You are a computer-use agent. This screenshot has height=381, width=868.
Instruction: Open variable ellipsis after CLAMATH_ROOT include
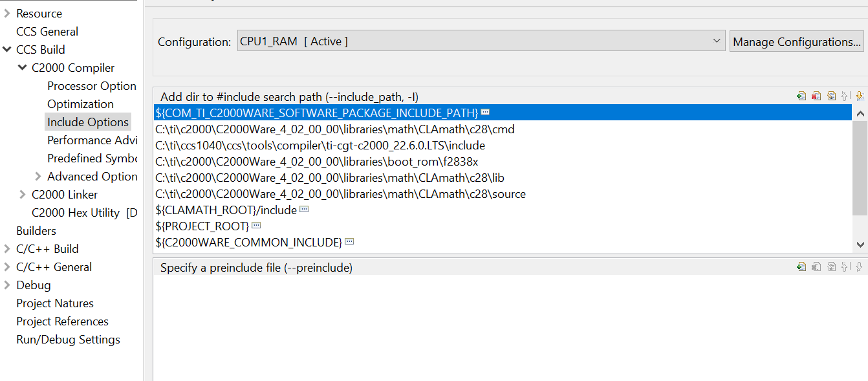[x=304, y=210]
